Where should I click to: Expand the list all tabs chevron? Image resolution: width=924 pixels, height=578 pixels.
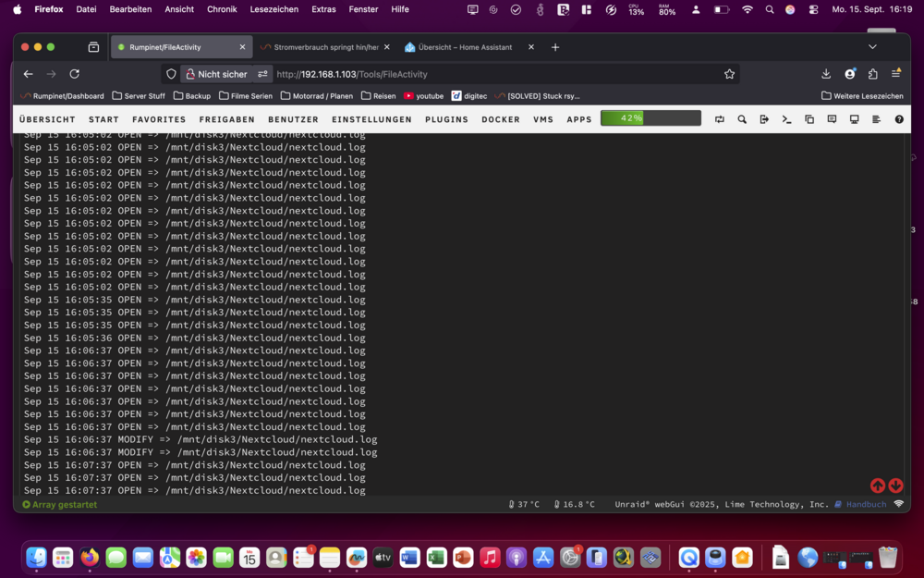point(873,47)
